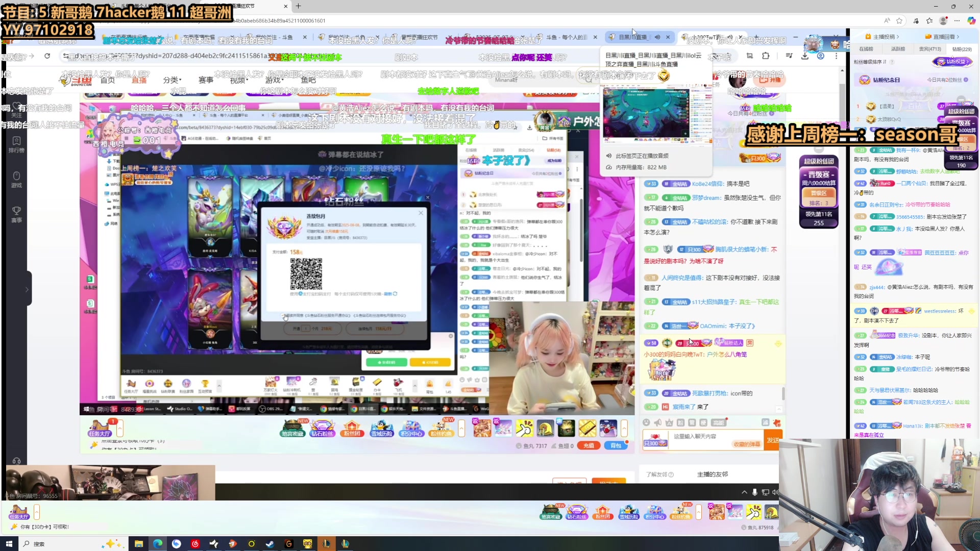Open inner browser three-dot menu
Viewport: 980px width, 551px height.
click(836, 56)
